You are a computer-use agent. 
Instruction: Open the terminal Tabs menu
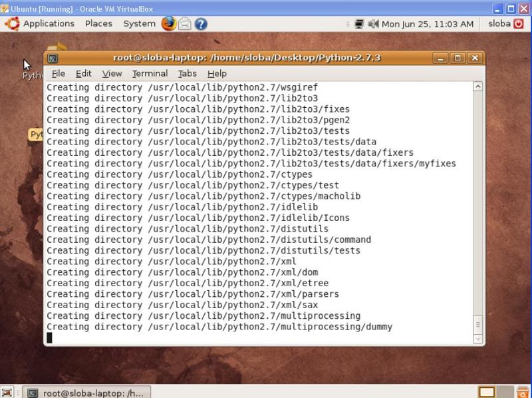pos(188,73)
